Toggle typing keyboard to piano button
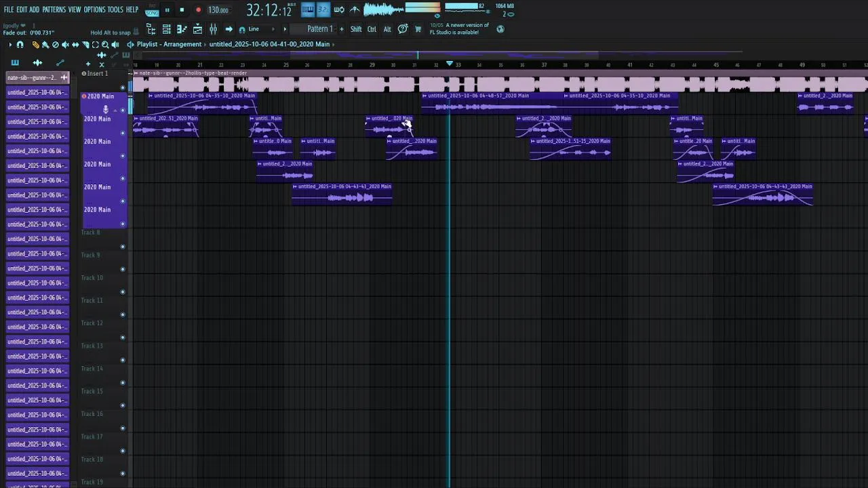Screen dimensions: 868x488 308,9
